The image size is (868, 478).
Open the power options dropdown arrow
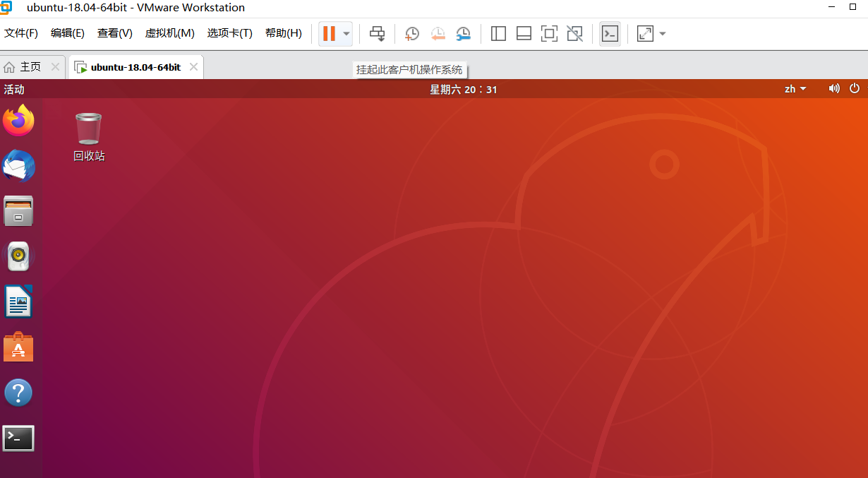(x=346, y=33)
